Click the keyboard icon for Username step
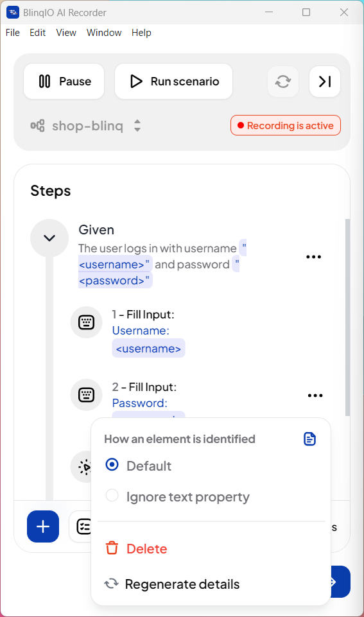The width and height of the screenshot is (364, 617). (86, 322)
